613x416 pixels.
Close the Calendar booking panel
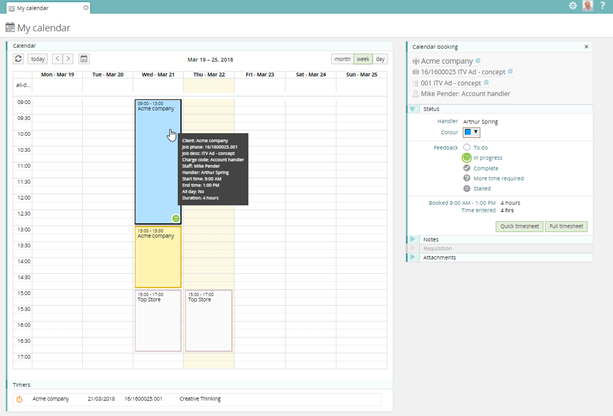(x=586, y=46)
